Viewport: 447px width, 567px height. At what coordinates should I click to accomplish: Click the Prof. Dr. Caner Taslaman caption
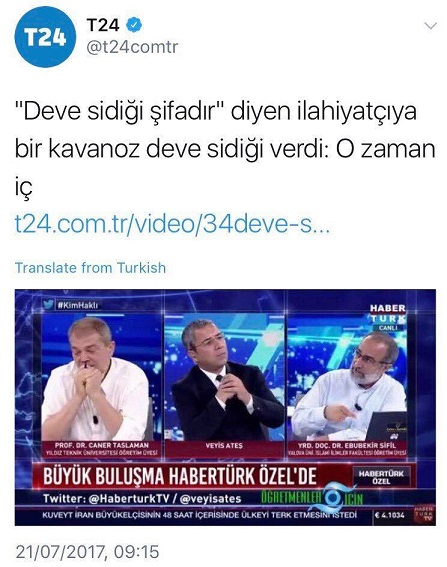point(101,449)
